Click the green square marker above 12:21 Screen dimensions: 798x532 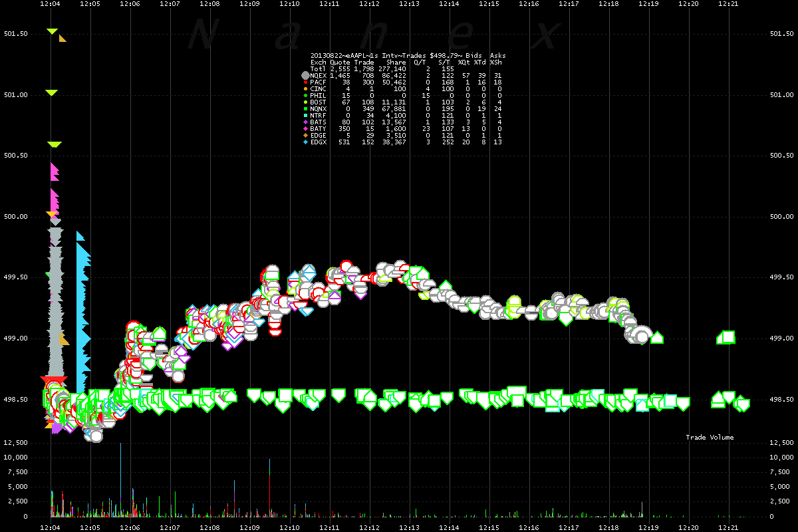tap(728, 336)
